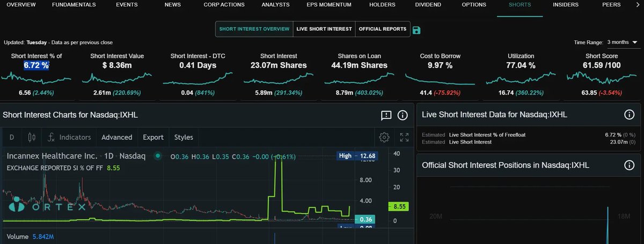644x244 pixels.
Task: Open the chart feedback message icon
Action: click(385, 115)
